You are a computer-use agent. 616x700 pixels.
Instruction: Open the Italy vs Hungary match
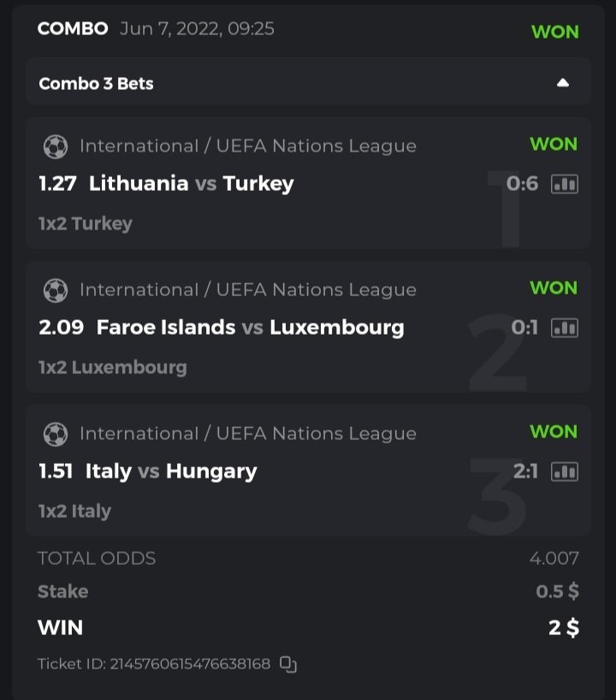(x=171, y=471)
